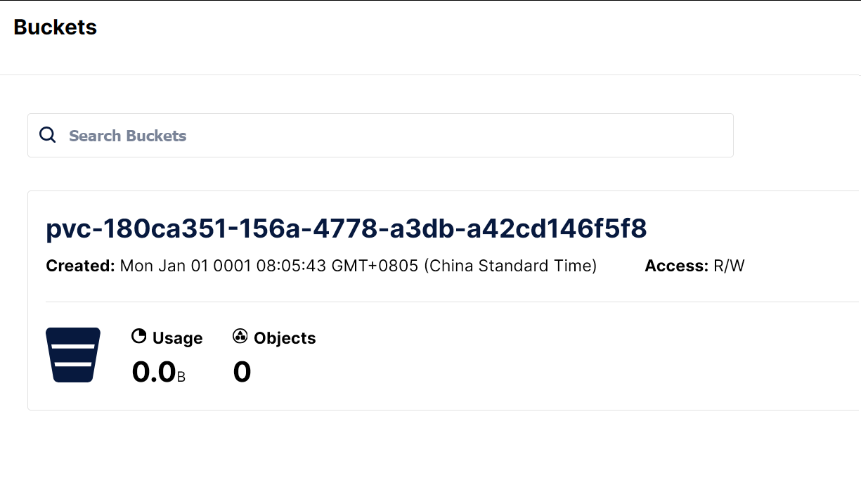Click the China Standard Time text
Image resolution: width=861 pixels, height=504 pixels.
510,266
